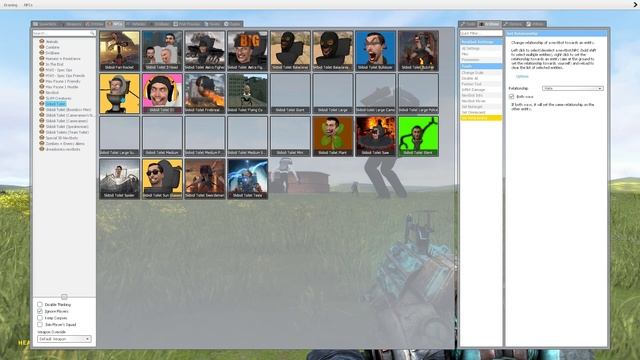Open the NPCs menu in top bar
The image size is (640, 360).
[x=28, y=5]
